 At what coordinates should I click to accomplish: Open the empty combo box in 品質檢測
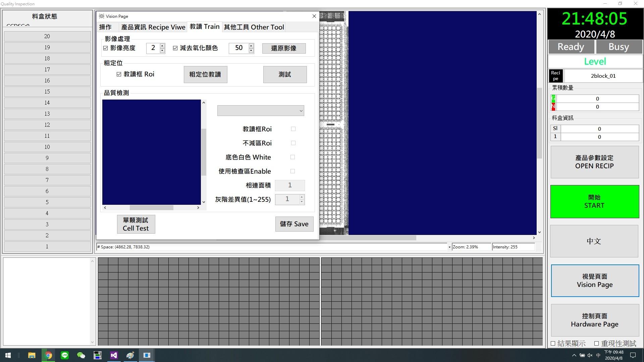pos(261,111)
